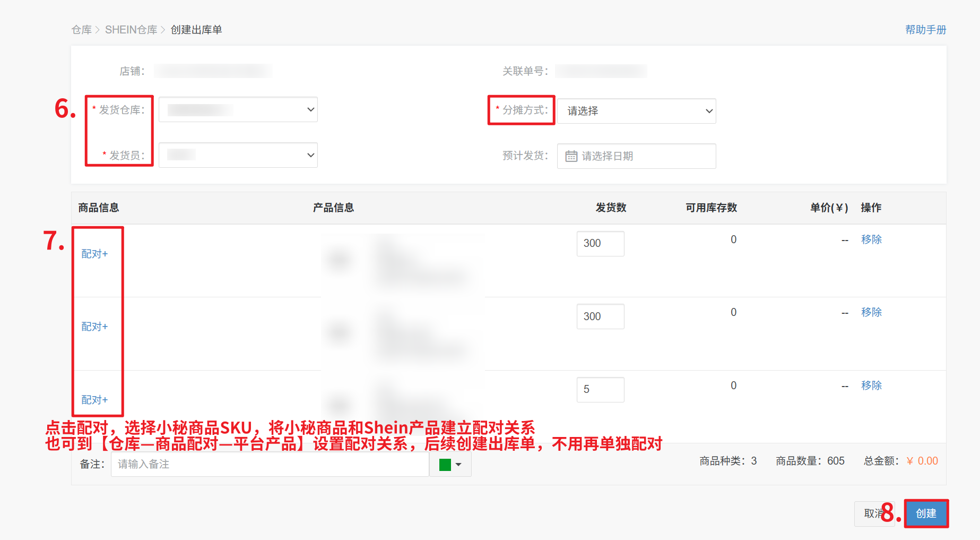Expand the 分摊方式 请选择 dropdown

[x=636, y=111]
